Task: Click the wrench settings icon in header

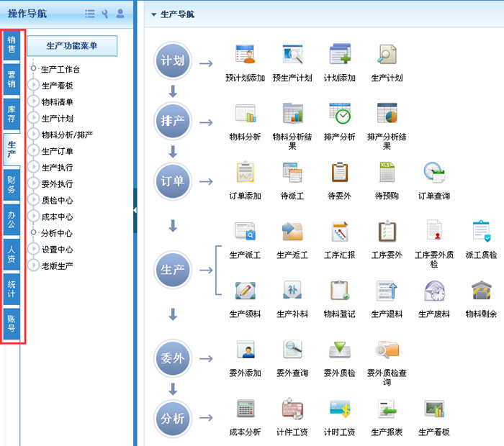Action: click(x=105, y=14)
